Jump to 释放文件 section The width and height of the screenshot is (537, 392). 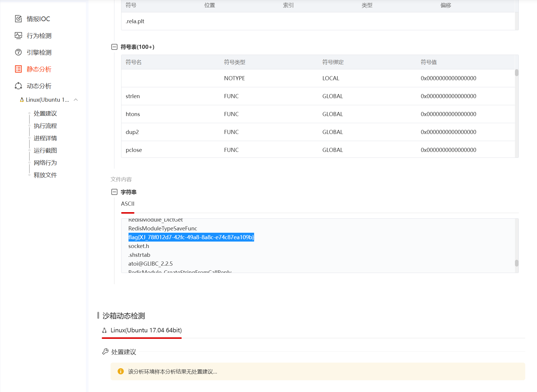click(x=45, y=175)
